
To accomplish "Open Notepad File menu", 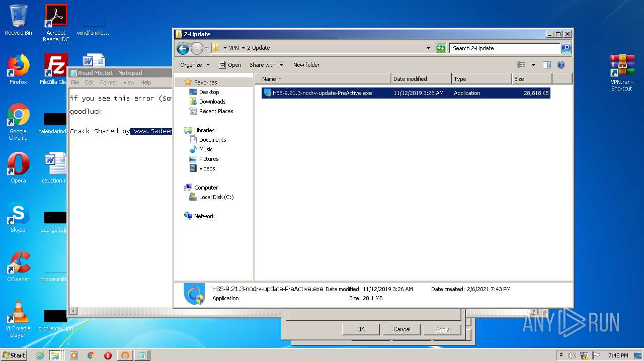I will tap(75, 82).
